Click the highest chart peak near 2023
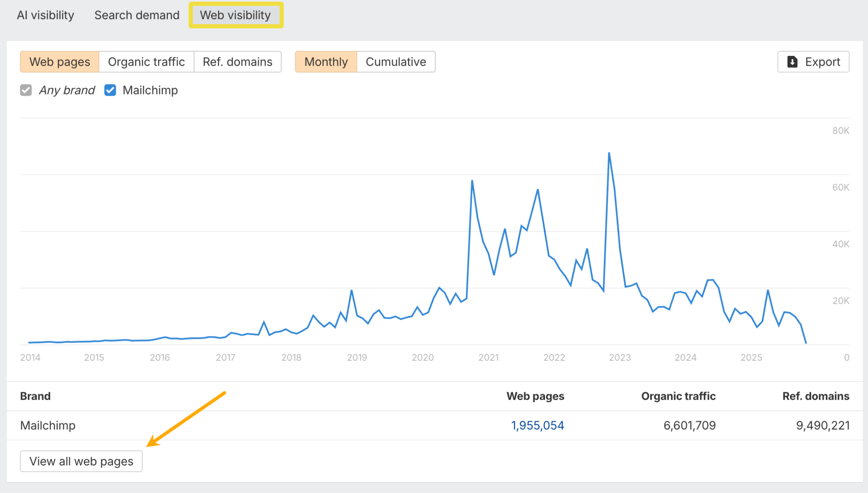868x493 pixels. (609, 153)
